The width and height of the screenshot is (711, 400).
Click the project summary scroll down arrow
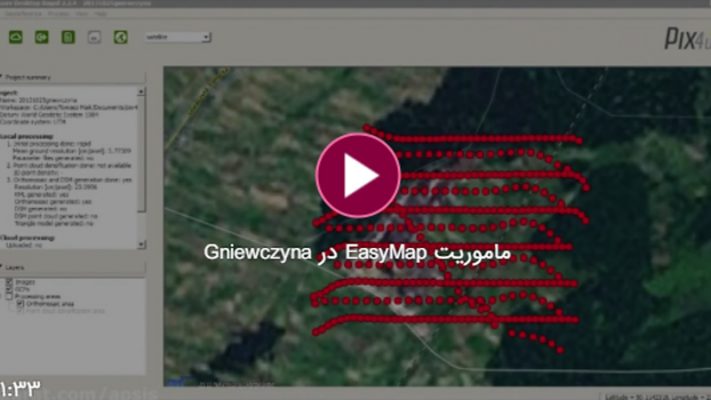coord(141,244)
